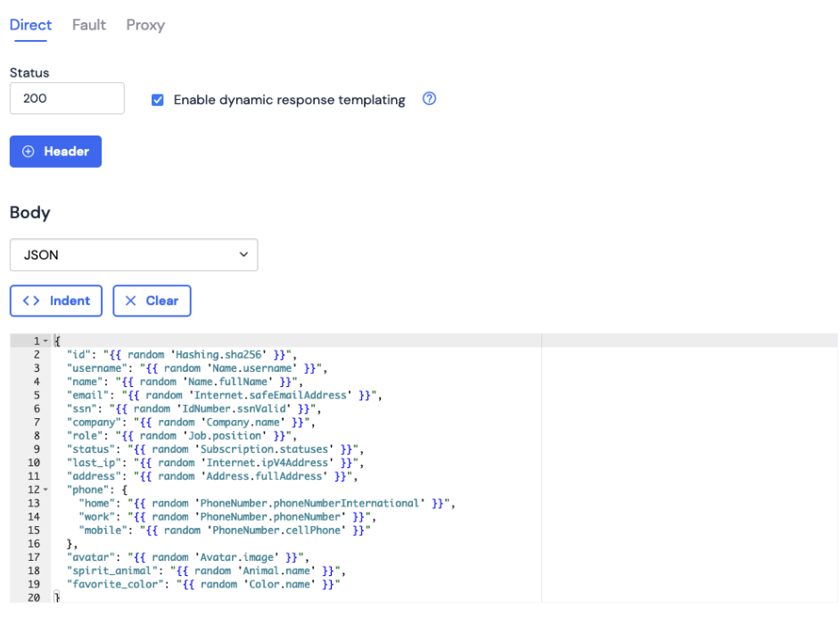Image resolution: width=840 pixels, height=617 pixels.
Task: Click the Status input field showing 200
Action: point(67,98)
